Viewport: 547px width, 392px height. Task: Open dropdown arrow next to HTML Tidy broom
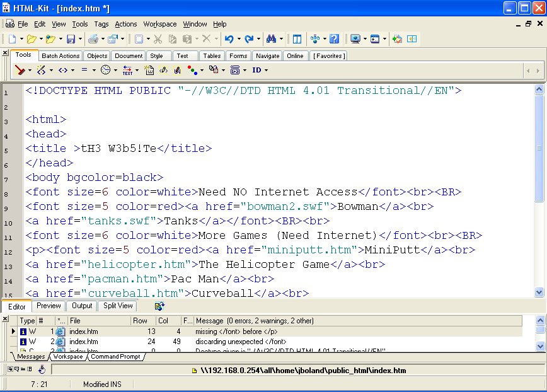pyautogui.click(x=30, y=71)
